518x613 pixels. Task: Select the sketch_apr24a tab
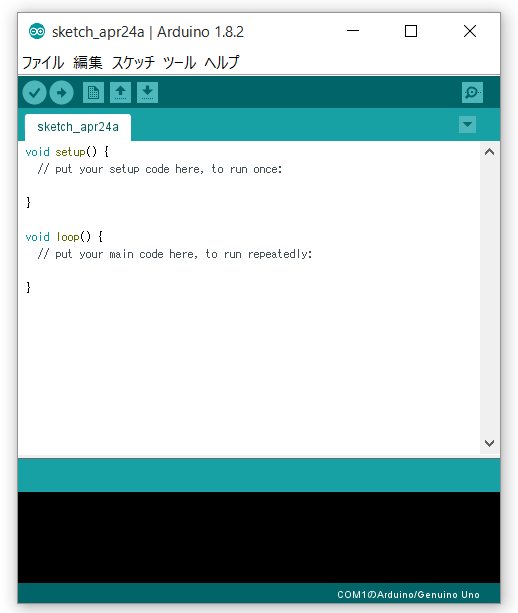[78, 127]
